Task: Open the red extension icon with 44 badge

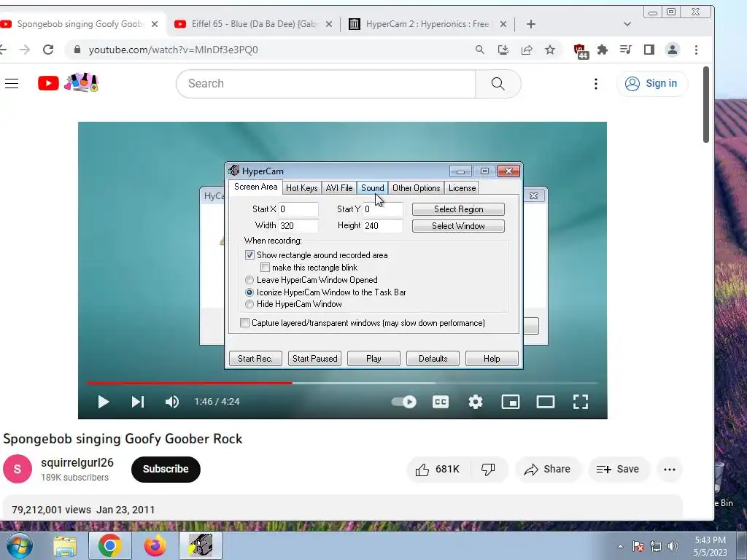Action: [x=580, y=50]
